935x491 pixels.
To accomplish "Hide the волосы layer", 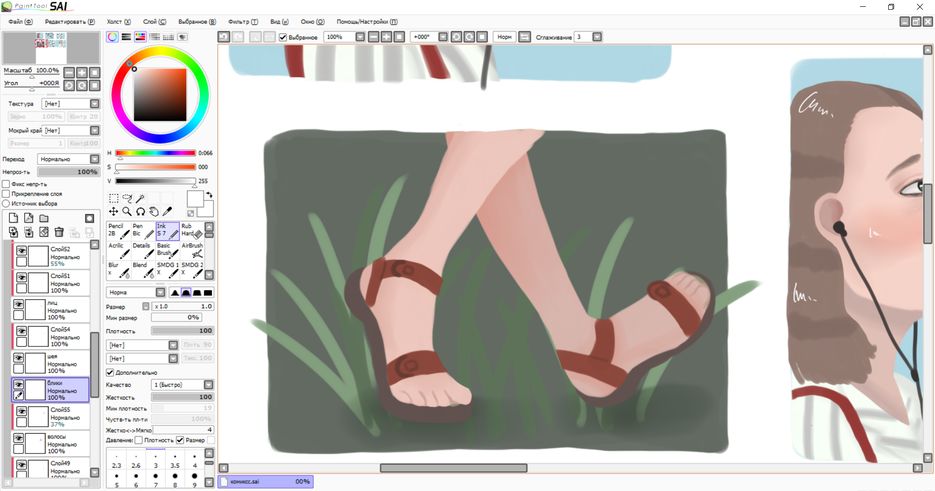I will tap(18, 438).
